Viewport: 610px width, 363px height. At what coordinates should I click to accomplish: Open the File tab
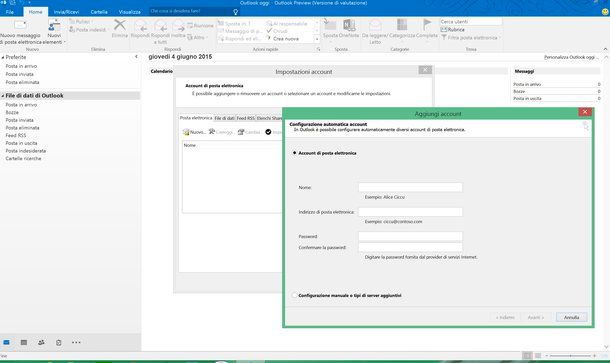click(10, 12)
